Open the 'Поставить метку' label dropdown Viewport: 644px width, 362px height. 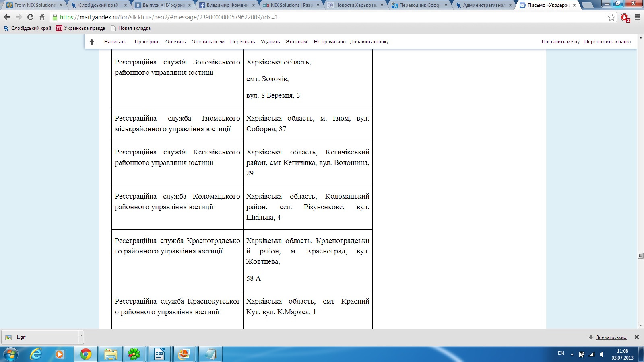click(x=560, y=42)
